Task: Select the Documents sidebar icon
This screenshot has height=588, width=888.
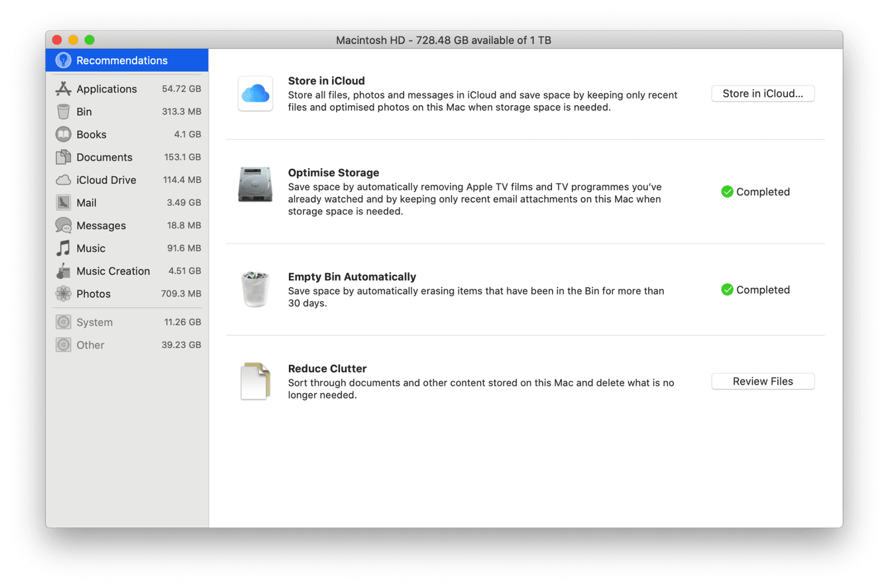Action: coord(64,157)
